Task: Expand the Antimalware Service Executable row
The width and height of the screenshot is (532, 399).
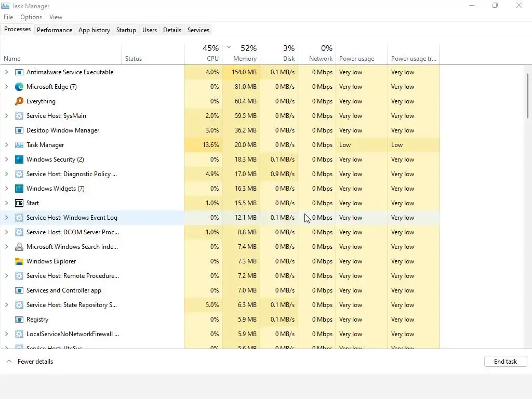Action: (x=6, y=72)
